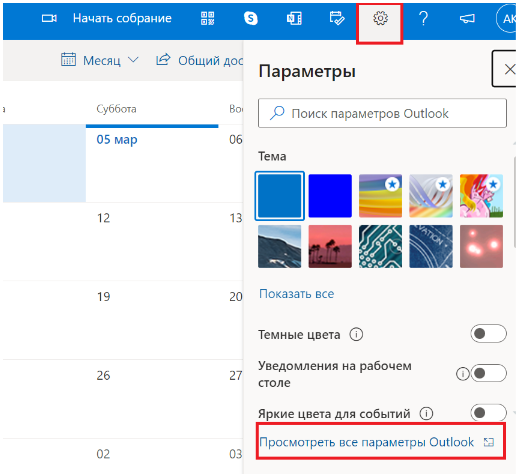Choose the pastel ribbons theme
The image size is (519, 476).
click(x=431, y=196)
